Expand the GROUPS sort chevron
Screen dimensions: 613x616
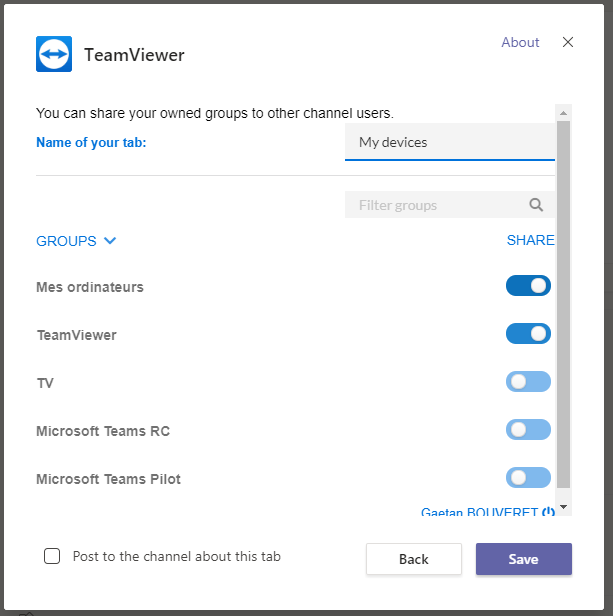110,240
